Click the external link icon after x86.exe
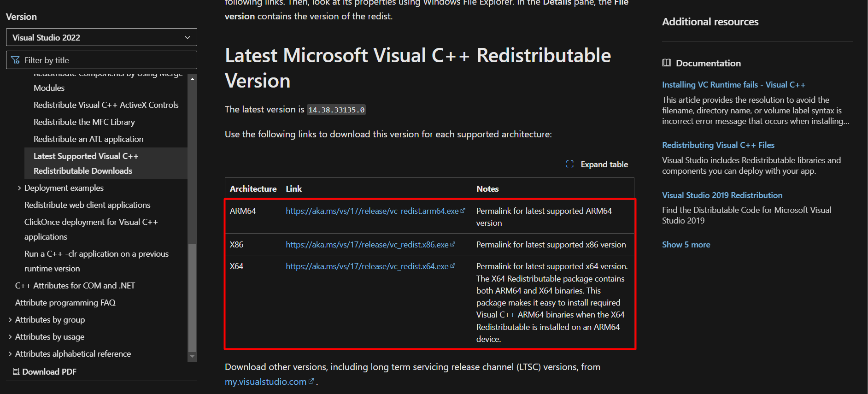Screen dimensions: 868x394 452,244
